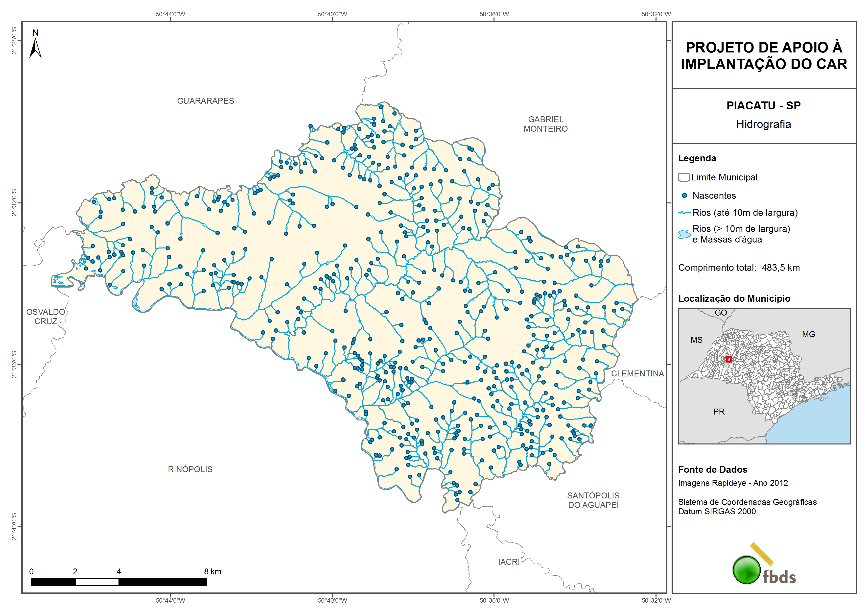Click latitude label 21°32'0"S
Screen dimensions: 868x614
click(14, 203)
